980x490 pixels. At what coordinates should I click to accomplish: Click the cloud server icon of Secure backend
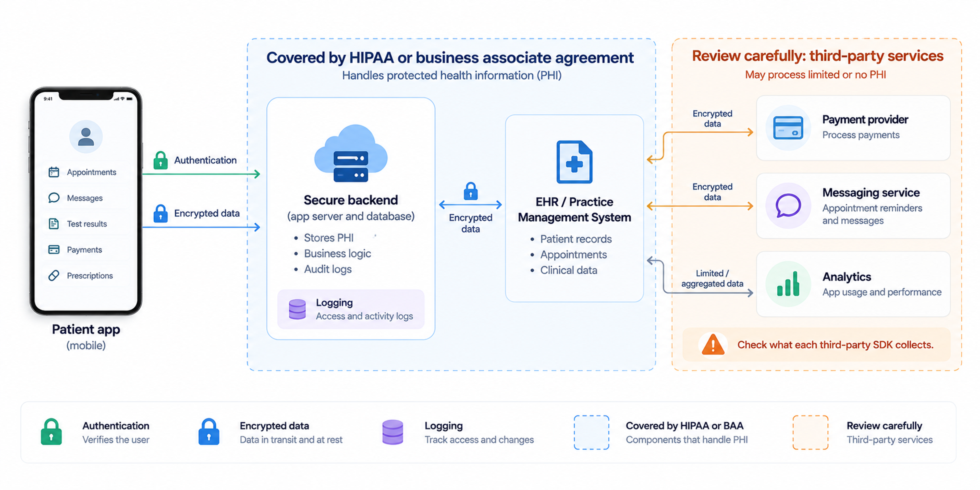tap(351, 154)
